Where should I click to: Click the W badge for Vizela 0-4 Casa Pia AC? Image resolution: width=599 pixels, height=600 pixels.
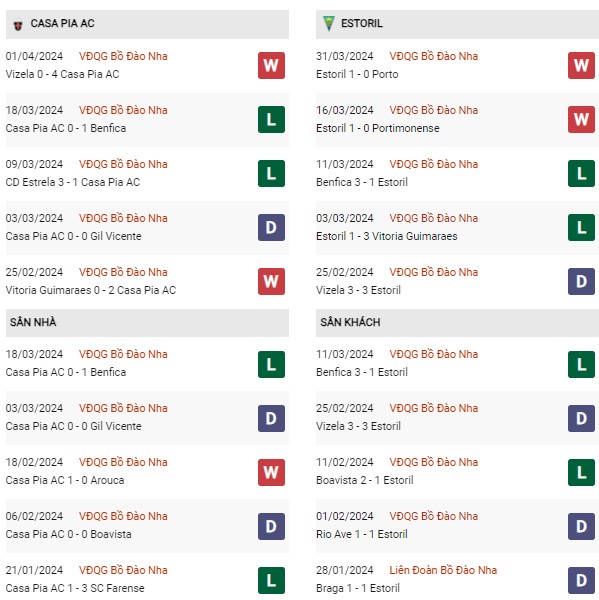point(271,65)
